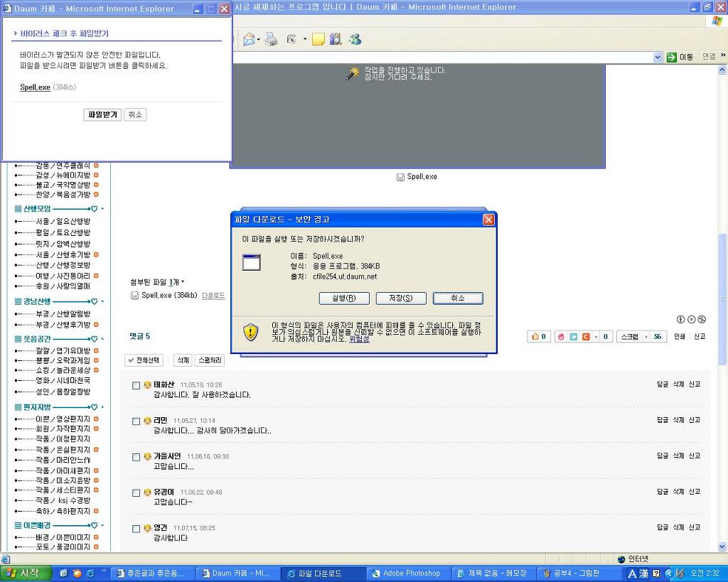
Task: Click 취소 in the virus check window
Action: 135,114
